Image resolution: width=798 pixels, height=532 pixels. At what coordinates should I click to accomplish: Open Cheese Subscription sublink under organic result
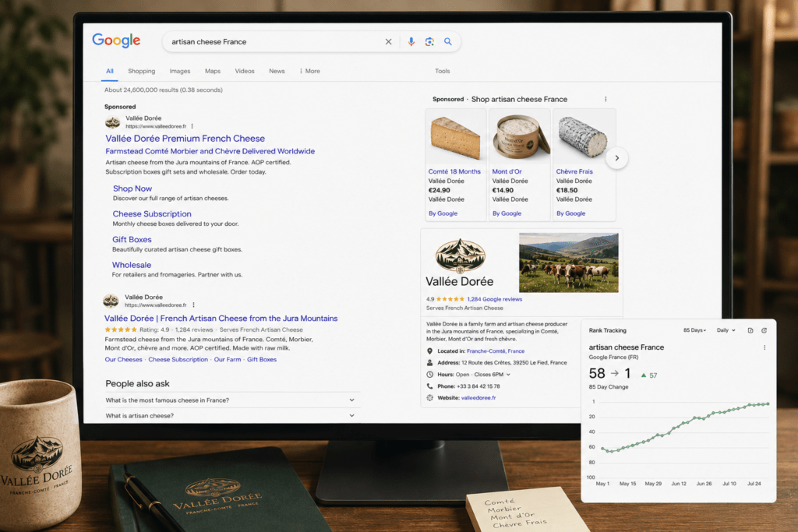(178, 359)
